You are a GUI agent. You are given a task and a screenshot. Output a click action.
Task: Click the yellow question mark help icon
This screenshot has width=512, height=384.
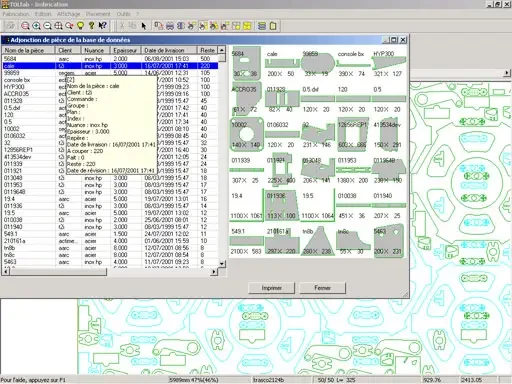92,26
